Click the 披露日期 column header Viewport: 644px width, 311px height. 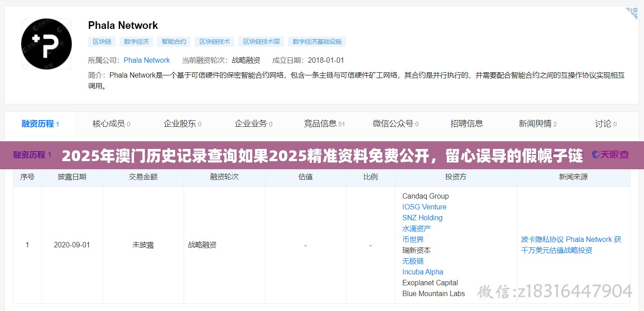click(x=72, y=177)
